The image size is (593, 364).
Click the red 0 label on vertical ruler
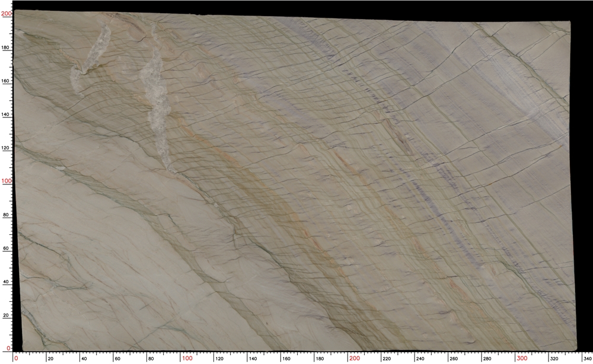(x=9, y=349)
